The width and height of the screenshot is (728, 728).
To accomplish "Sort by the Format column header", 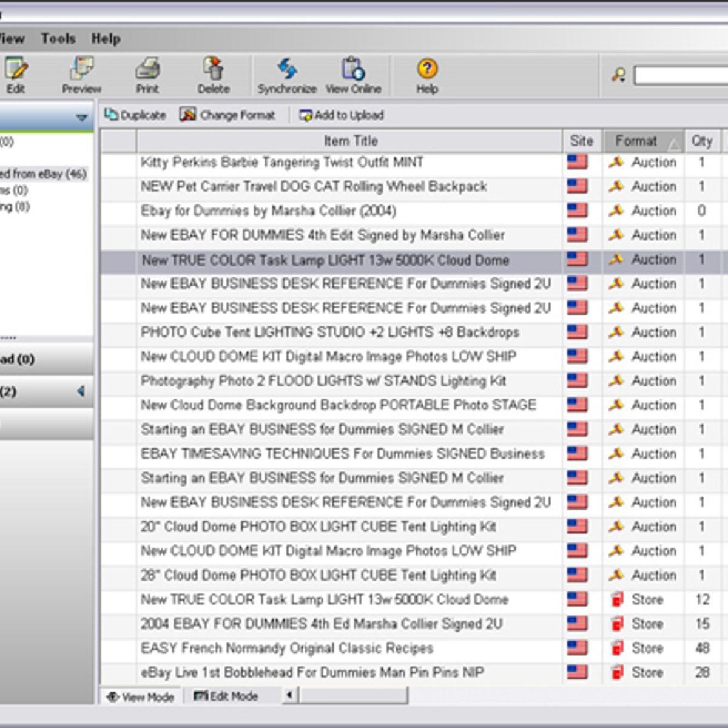I will pos(643,141).
